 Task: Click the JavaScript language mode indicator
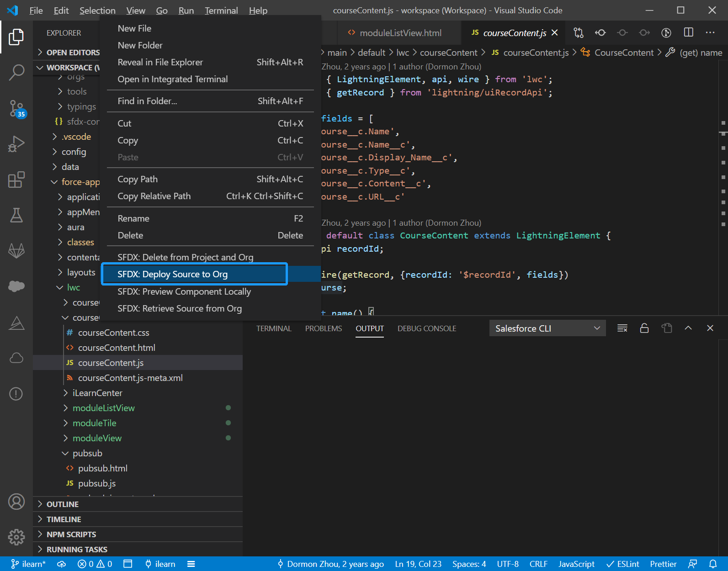[576, 564]
